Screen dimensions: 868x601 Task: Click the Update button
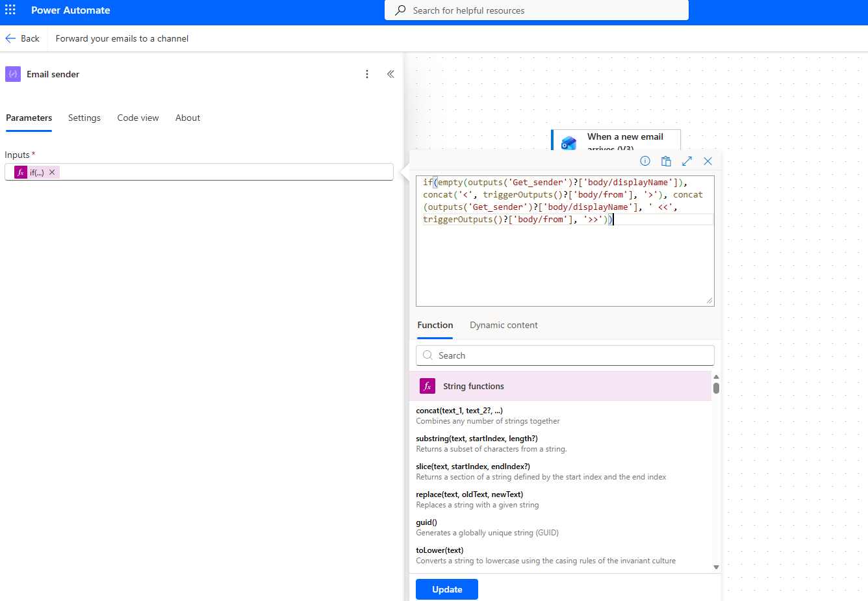[x=447, y=589]
